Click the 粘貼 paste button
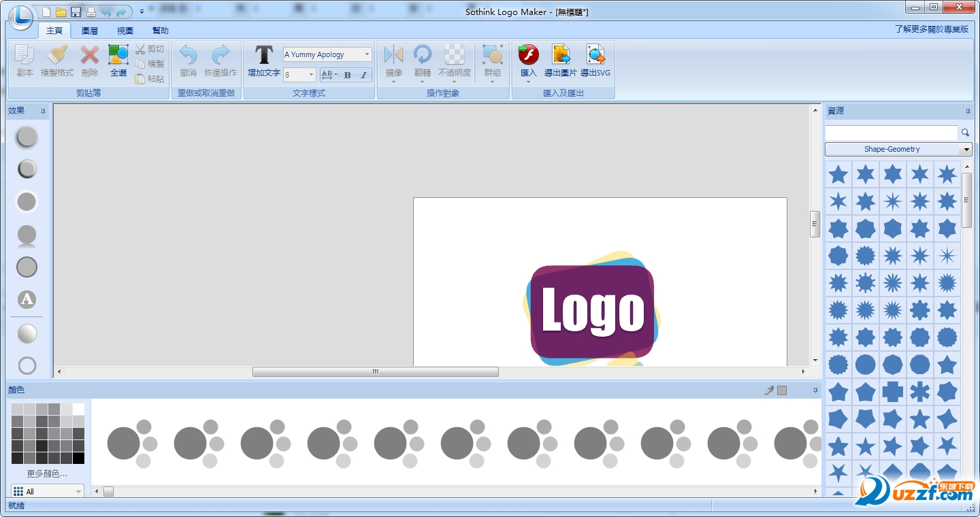 [149, 79]
